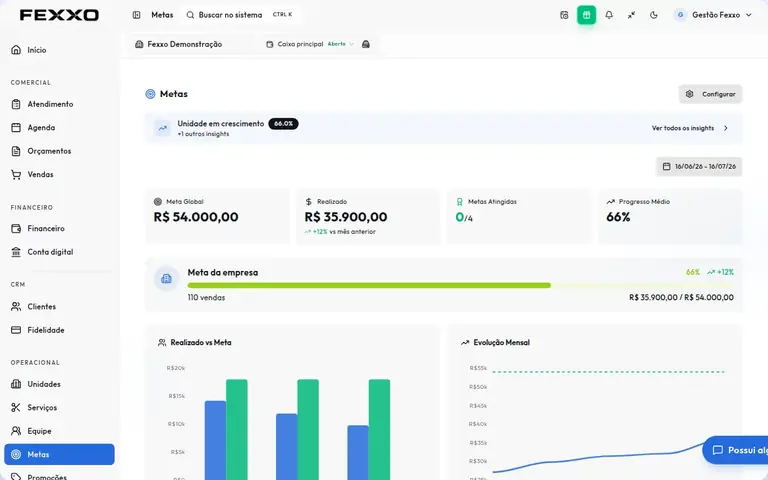Click the 66.0% badge
The height and width of the screenshot is (480, 768).
tap(283, 124)
